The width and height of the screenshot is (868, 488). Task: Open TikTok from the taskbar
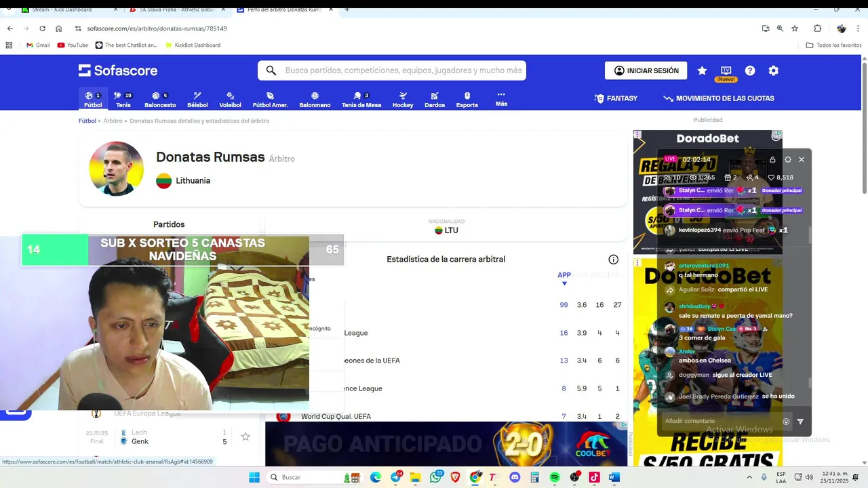click(594, 477)
